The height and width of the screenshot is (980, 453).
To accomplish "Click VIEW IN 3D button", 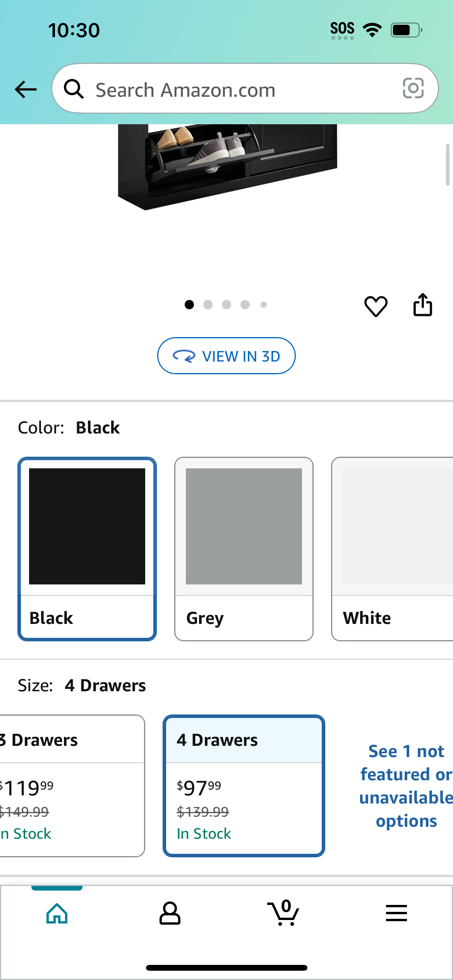I will (x=226, y=356).
